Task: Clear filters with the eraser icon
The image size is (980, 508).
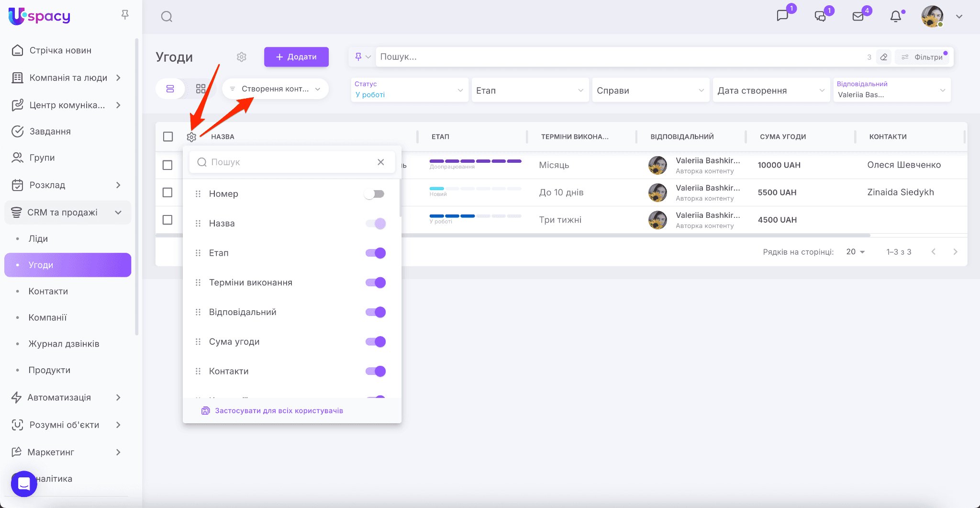Action: (x=884, y=57)
